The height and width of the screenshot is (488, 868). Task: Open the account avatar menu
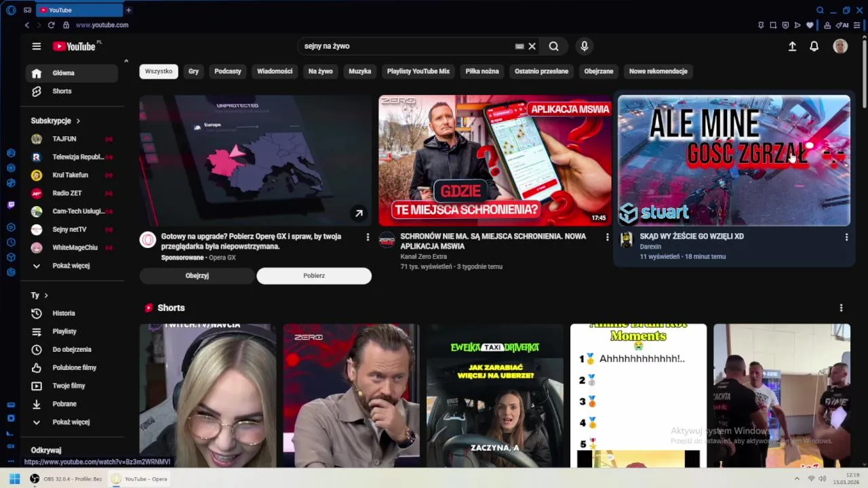tap(840, 46)
